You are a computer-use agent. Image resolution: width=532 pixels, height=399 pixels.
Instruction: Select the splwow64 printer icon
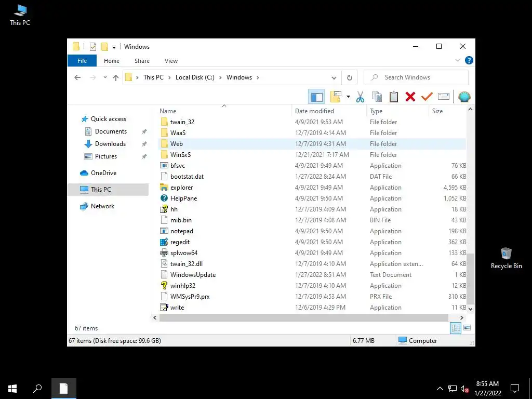(x=164, y=253)
